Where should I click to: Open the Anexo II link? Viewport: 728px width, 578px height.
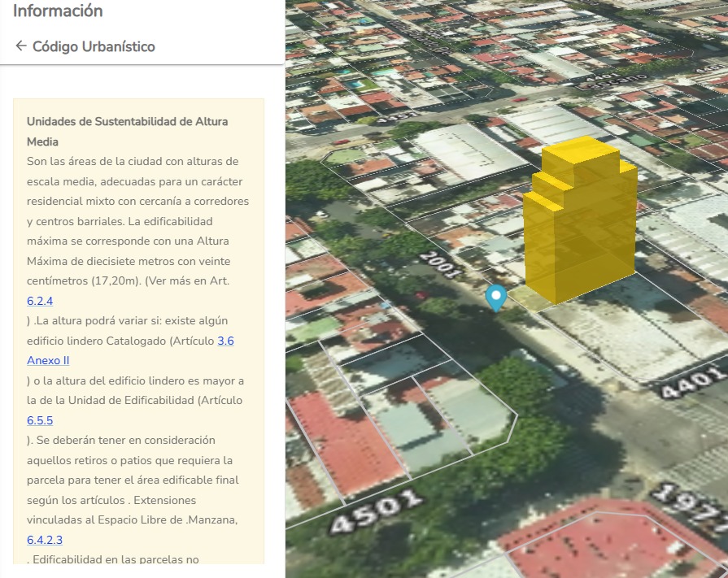click(48, 360)
